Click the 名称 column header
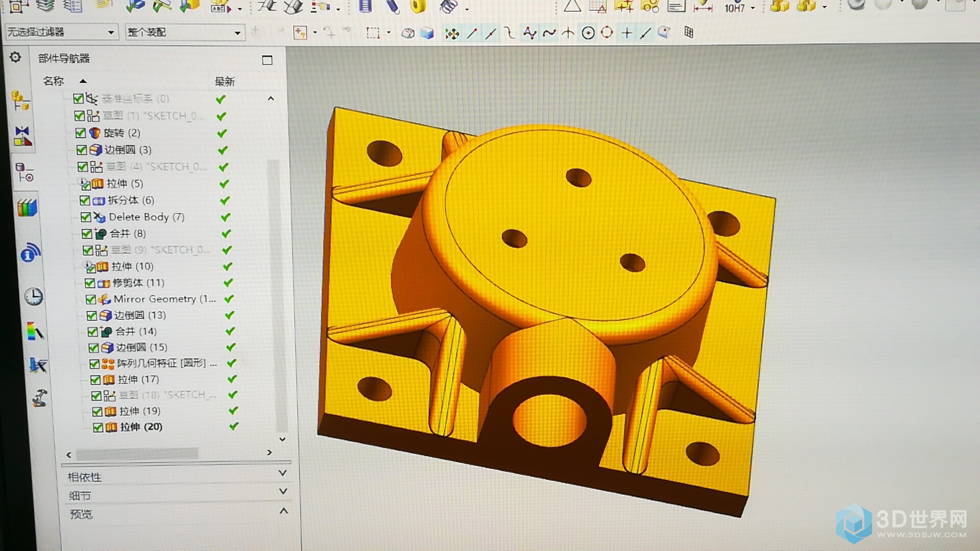Image resolution: width=980 pixels, height=551 pixels. (53, 81)
